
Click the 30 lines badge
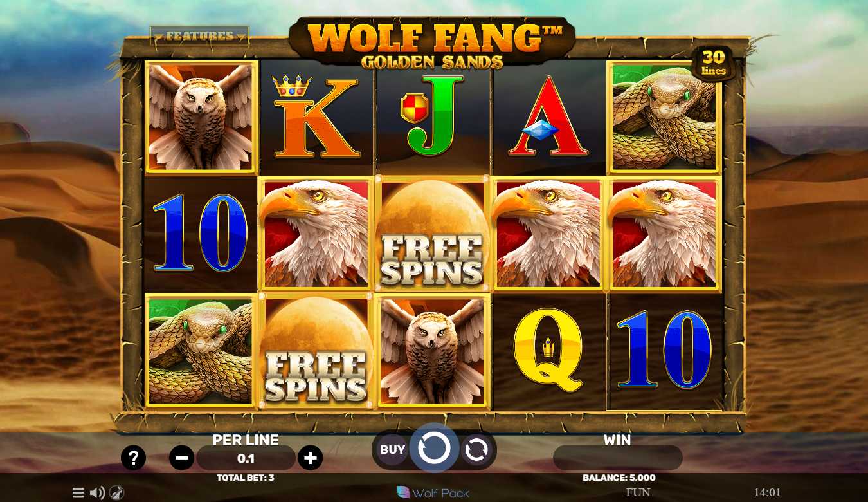point(714,64)
